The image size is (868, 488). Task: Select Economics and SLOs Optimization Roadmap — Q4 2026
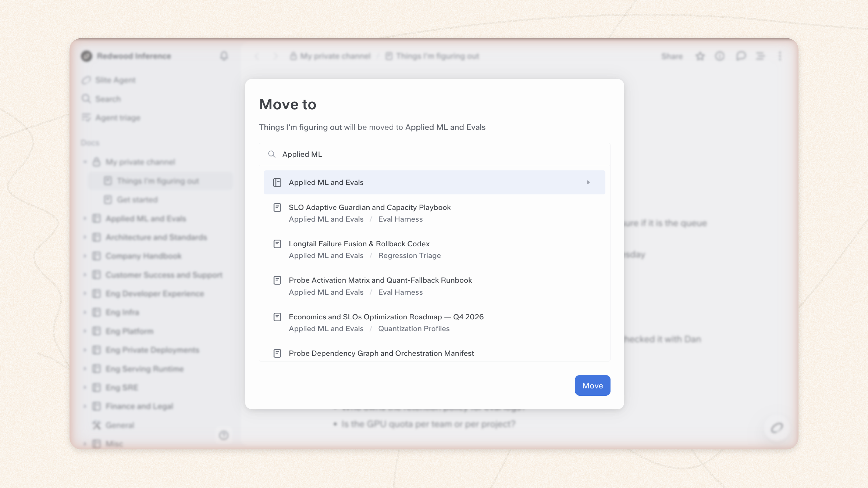tap(434, 322)
